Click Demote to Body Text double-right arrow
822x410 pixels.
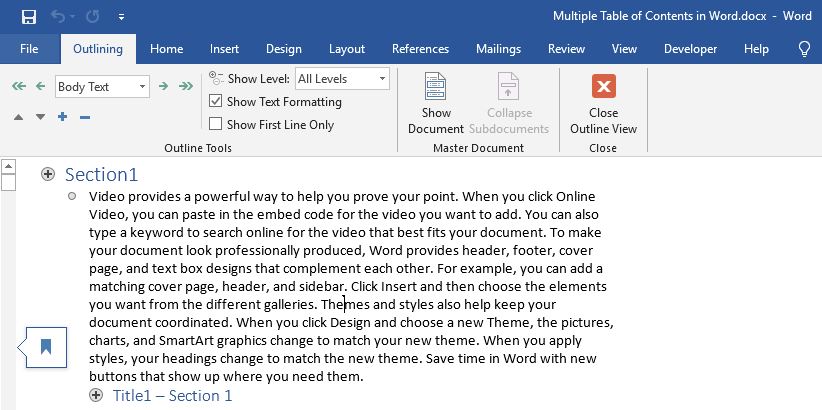[186, 87]
